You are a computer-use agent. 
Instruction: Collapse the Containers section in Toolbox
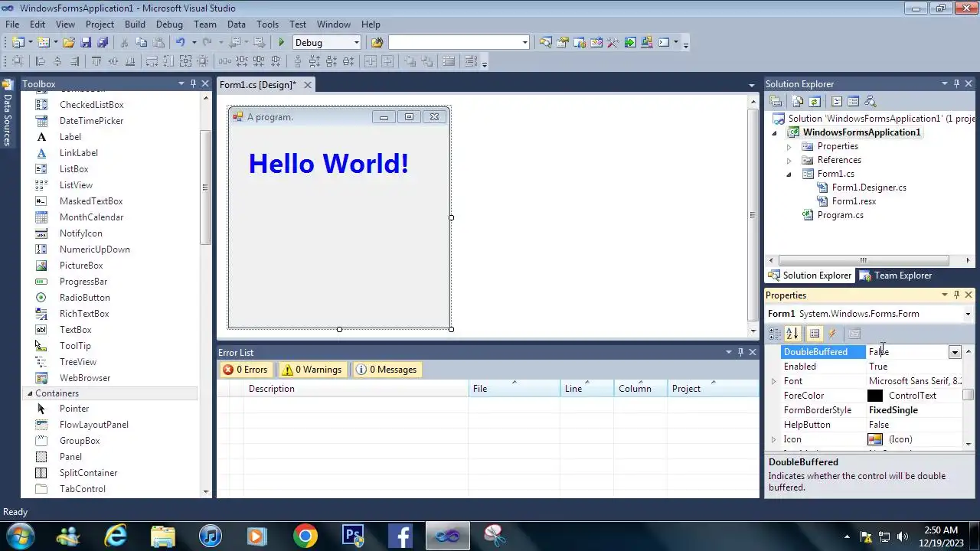30,393
